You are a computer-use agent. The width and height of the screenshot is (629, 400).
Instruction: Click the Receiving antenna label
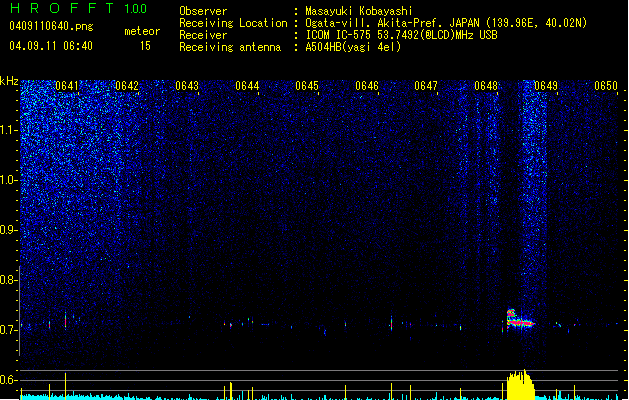click(230, 47)
